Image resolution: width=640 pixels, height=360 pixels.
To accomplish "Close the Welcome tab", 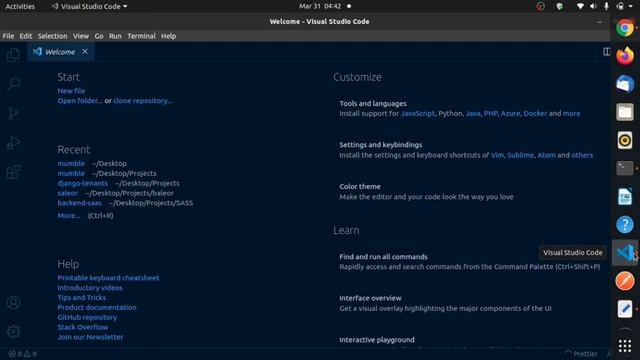I will point(85,52).
